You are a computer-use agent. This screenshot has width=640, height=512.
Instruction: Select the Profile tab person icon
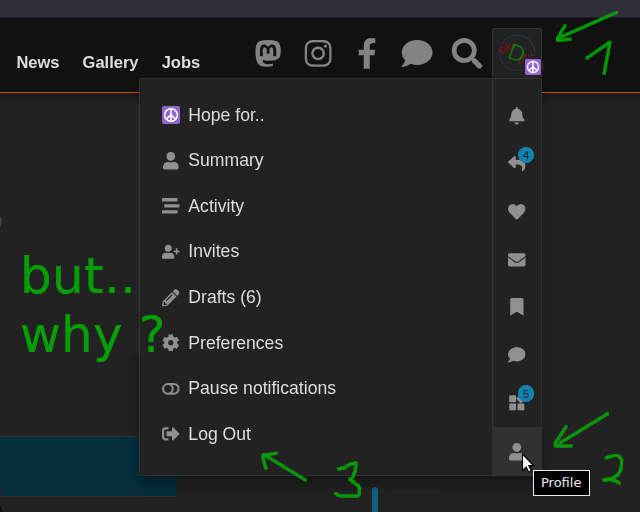[x=517, y=452]
